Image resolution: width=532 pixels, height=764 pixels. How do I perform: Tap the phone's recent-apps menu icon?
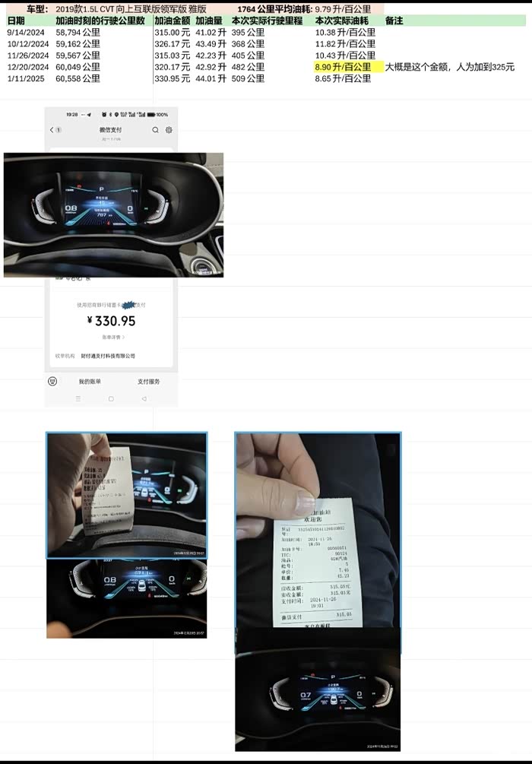pos(78,398)
